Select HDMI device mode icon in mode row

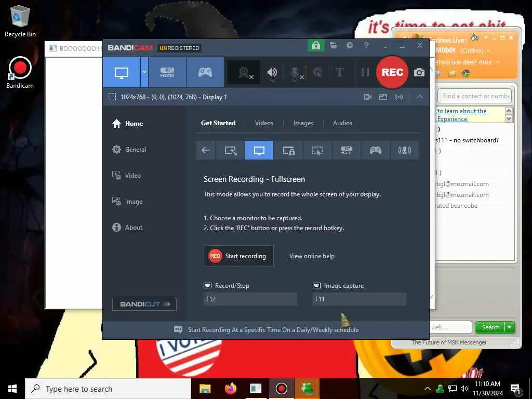[x=347, y=150]
